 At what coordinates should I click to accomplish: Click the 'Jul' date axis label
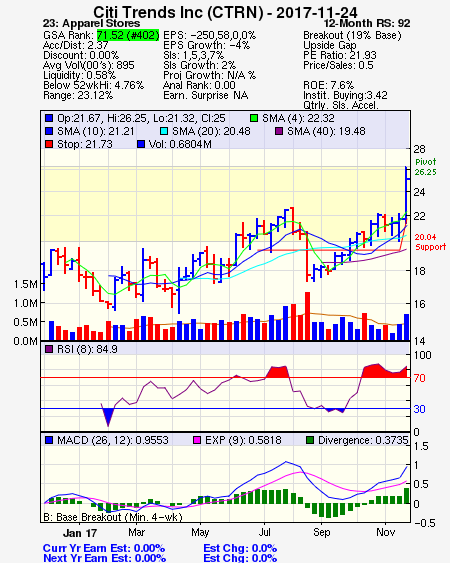point(264,532)
